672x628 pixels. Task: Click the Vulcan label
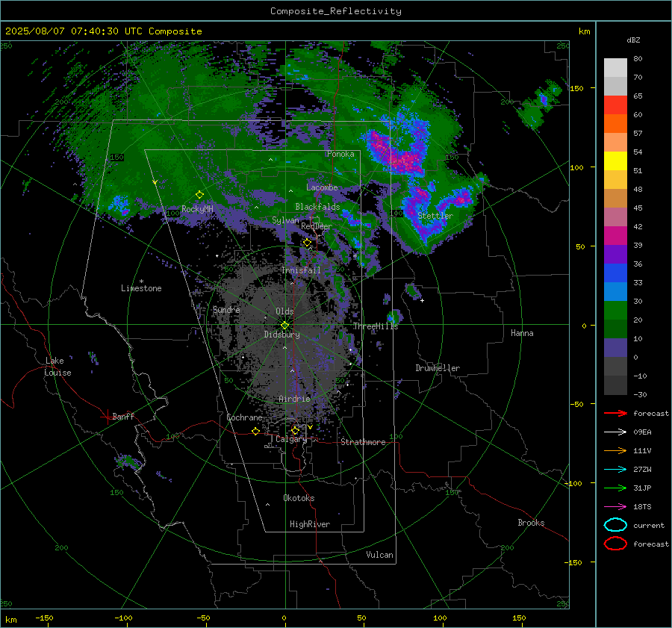(x=379, y=555)
